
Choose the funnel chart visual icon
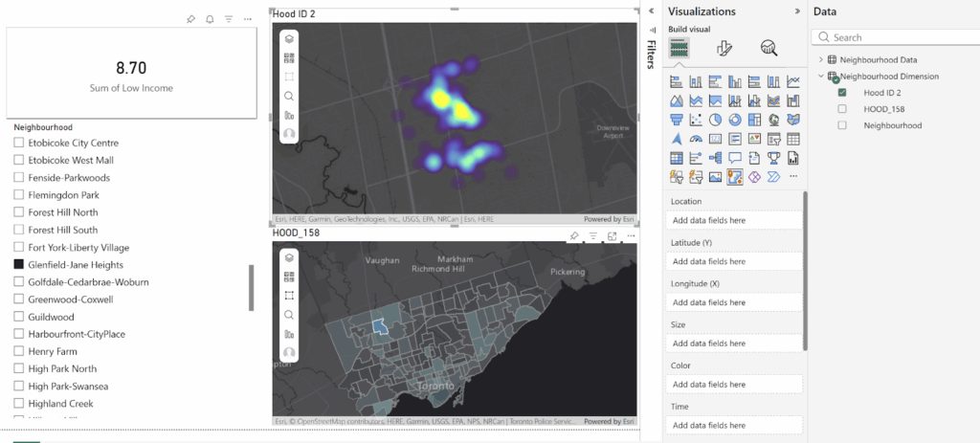pyautogui.click(x=677, y=120)
